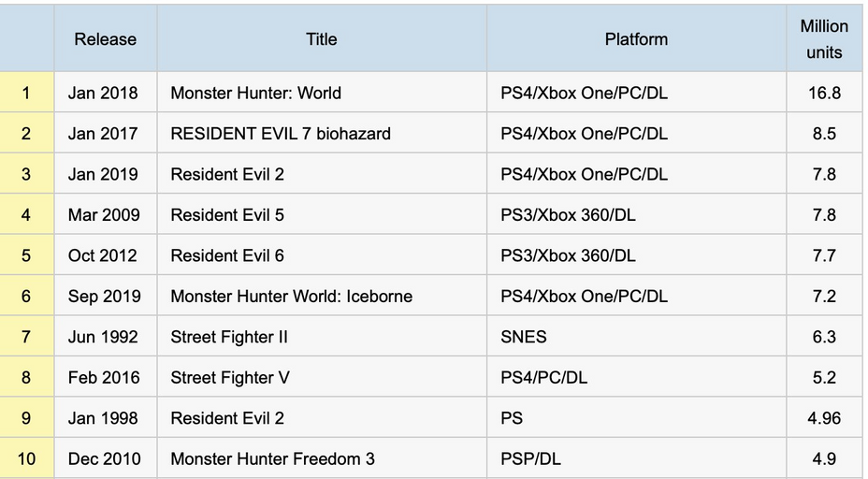The image size is (868, 479).
Task: Select Monster Hunter World: Iceborne title
Action: [x=291, y=297]
